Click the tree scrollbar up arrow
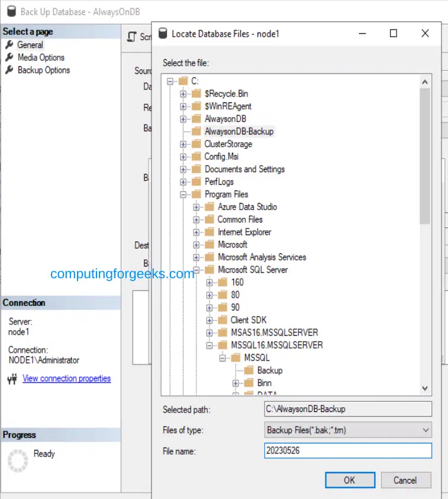This screenshot has height=499, width=448. pos(425,82)
